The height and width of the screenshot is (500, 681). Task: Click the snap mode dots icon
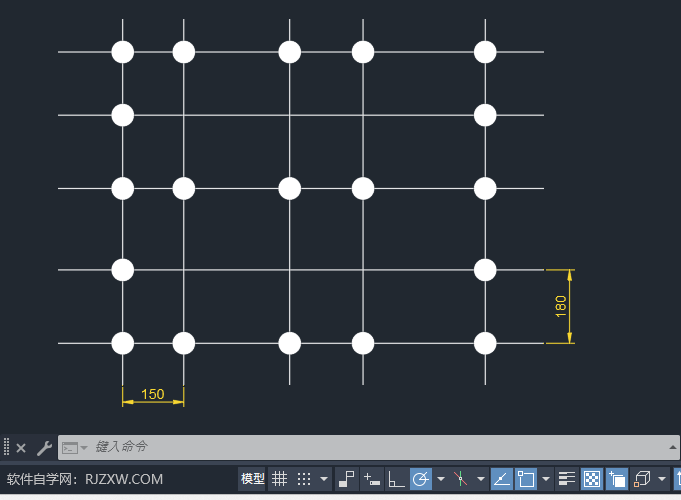(x=304, y=479)
